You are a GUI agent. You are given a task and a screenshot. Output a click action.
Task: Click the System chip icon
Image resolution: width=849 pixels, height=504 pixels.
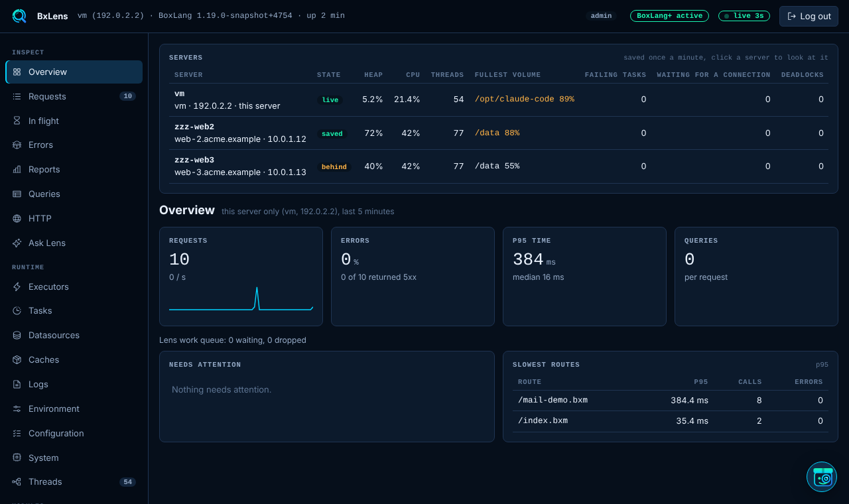click(x=17, y=458)
